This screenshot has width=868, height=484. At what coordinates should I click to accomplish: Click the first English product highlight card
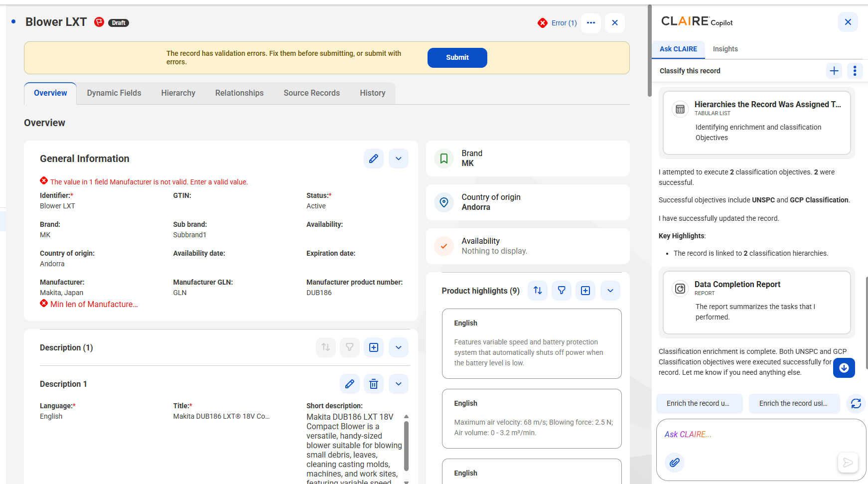532,344
